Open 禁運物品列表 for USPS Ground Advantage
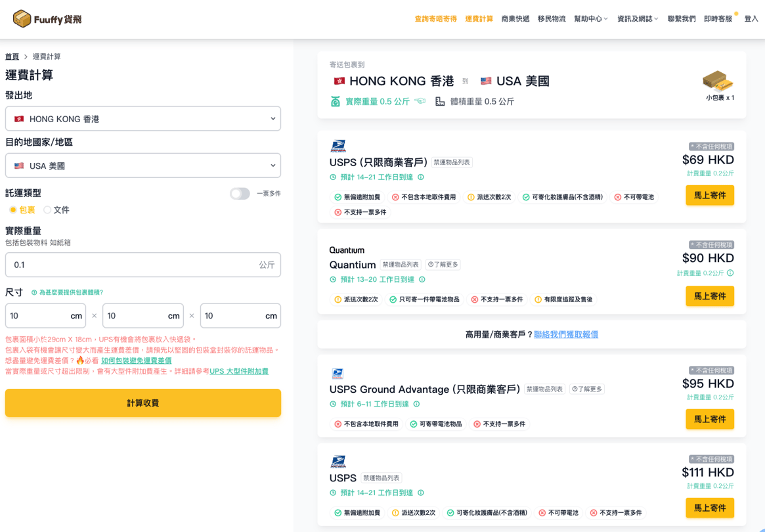The height and width of the screenshot is (532, 765). tap(544, 389)
